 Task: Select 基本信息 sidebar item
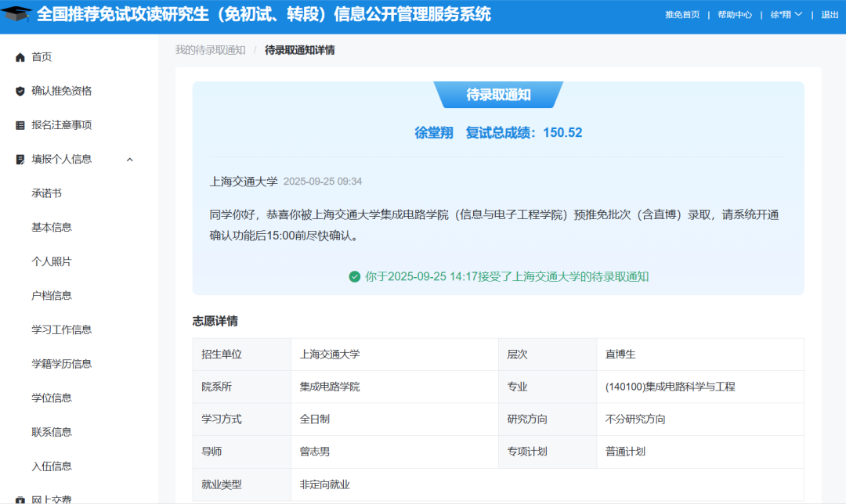52,227
